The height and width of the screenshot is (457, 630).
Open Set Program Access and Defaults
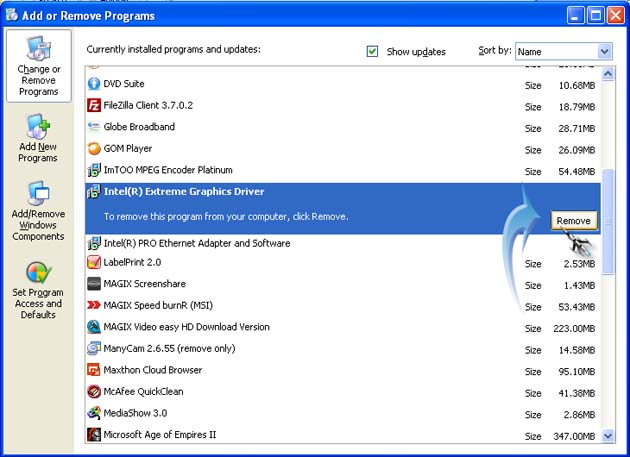pos(38,290)
